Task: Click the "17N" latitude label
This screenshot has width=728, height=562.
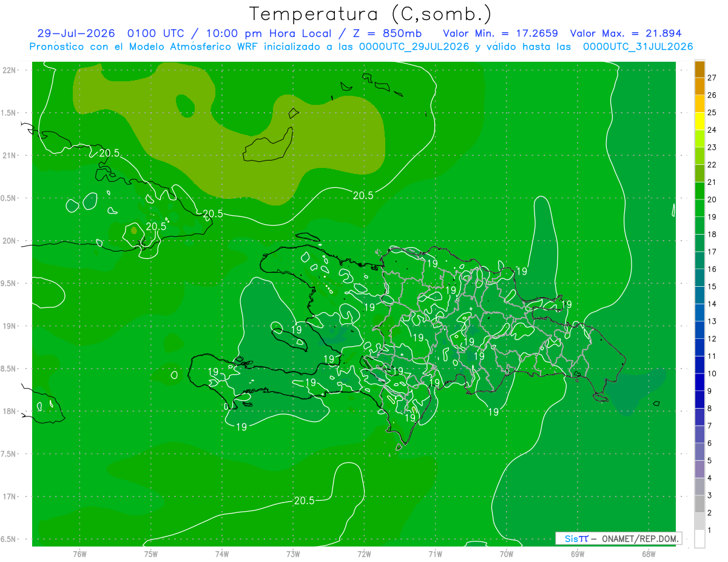Action: (x=8, y=497)
